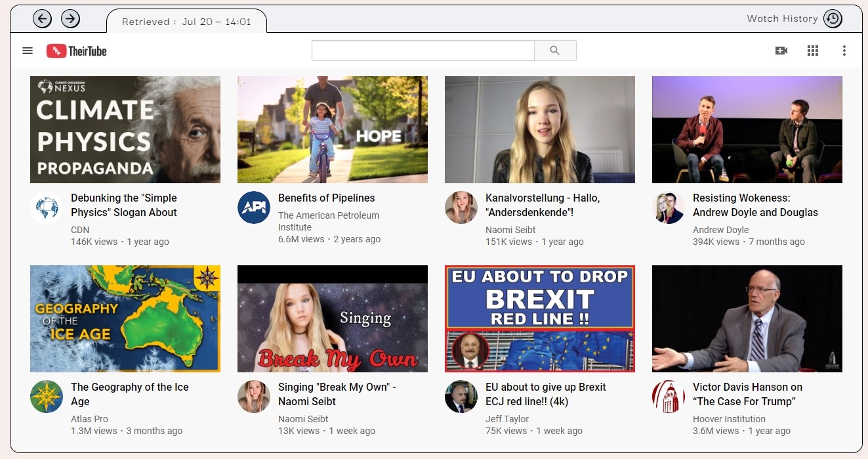
Task: Click the TheirTube logo
Action: 77,51
